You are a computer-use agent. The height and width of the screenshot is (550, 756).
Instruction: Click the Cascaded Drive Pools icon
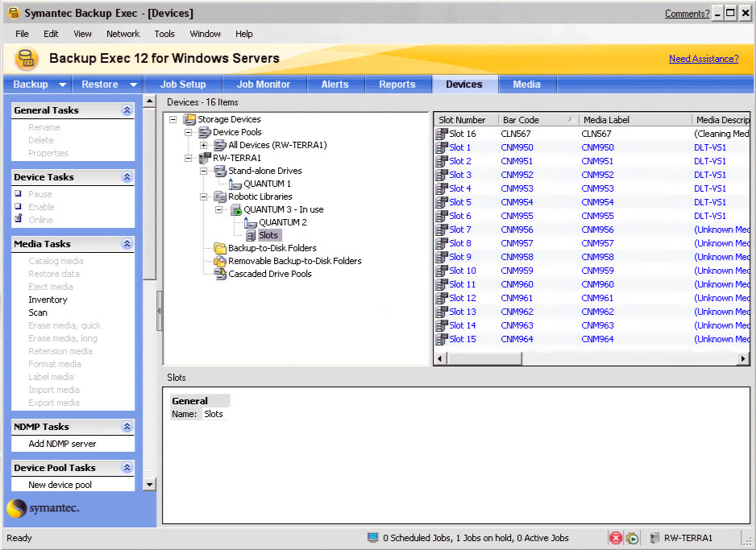(220, 274)
